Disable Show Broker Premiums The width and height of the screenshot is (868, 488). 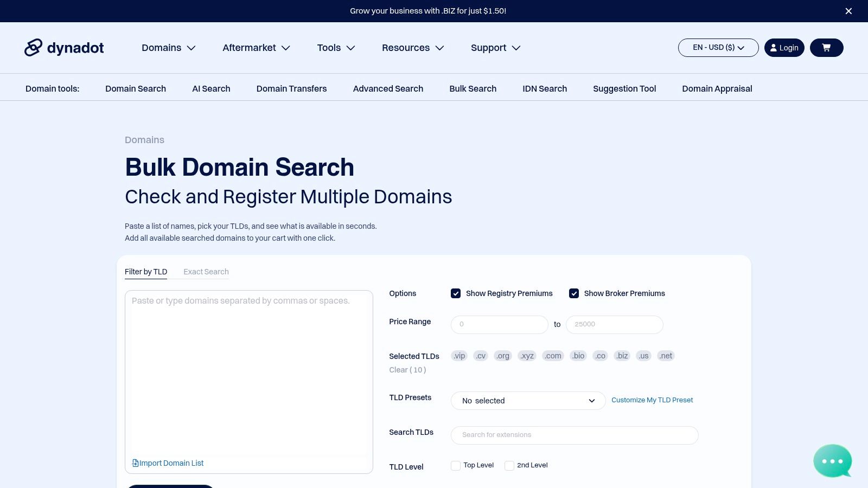click(574, 293)
